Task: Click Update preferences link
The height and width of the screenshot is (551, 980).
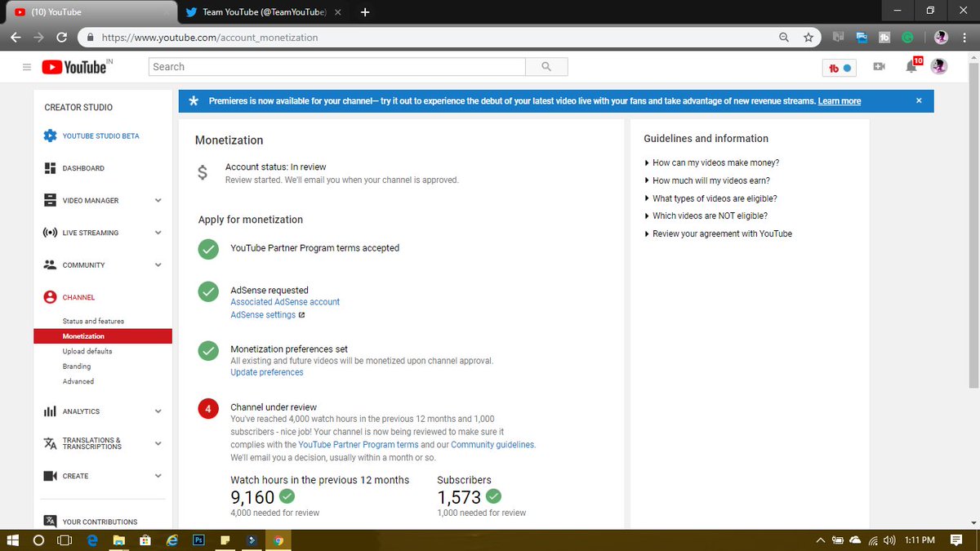Action: click(267, 372)
